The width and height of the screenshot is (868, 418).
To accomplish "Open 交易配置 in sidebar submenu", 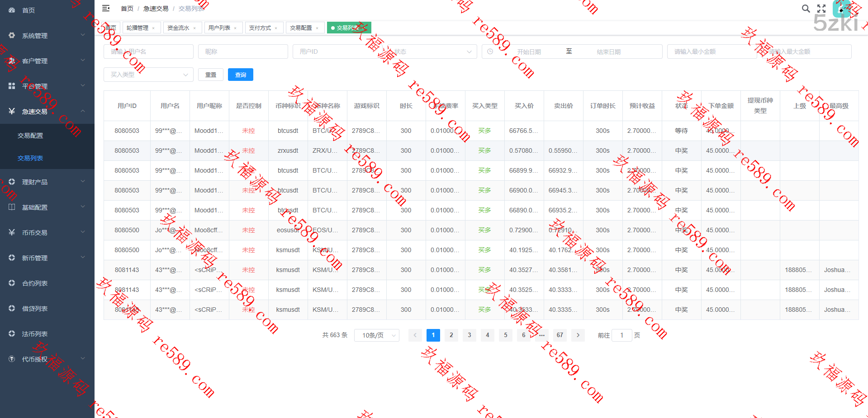I will pos(30,136).
